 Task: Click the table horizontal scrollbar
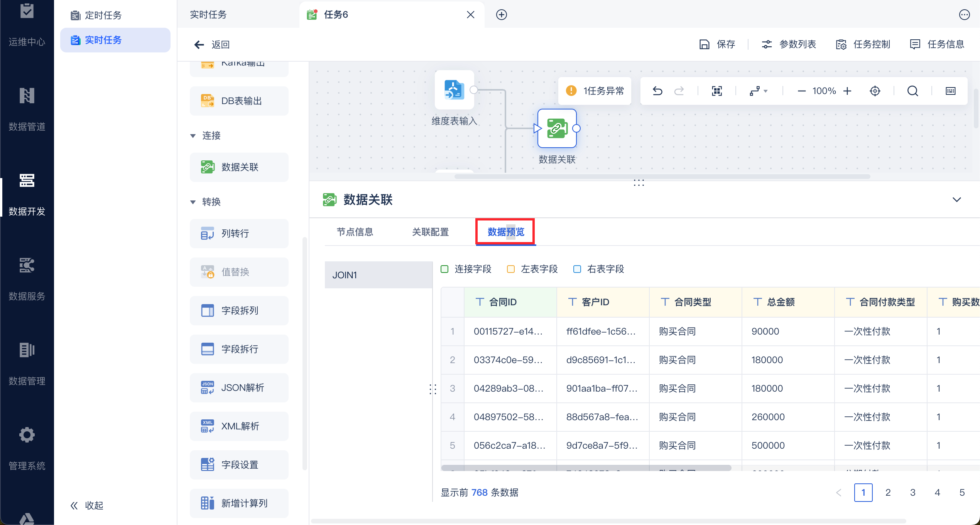click(x=586, y=468)
